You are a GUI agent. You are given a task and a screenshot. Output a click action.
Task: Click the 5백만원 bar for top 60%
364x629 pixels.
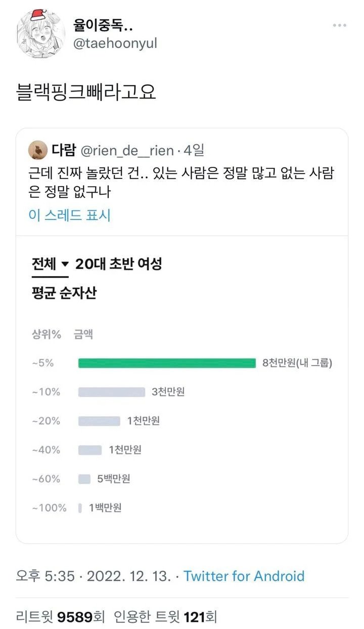84,479
